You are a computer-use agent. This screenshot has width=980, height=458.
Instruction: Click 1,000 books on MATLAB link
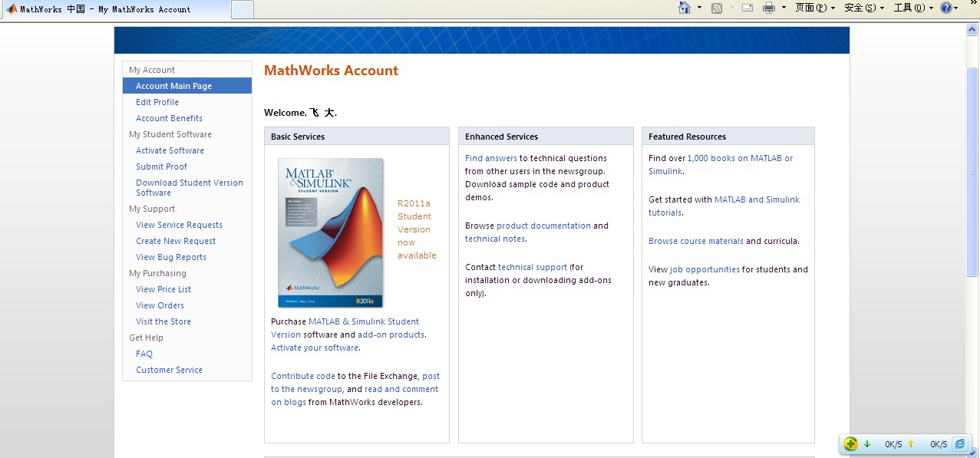[721, 164]
